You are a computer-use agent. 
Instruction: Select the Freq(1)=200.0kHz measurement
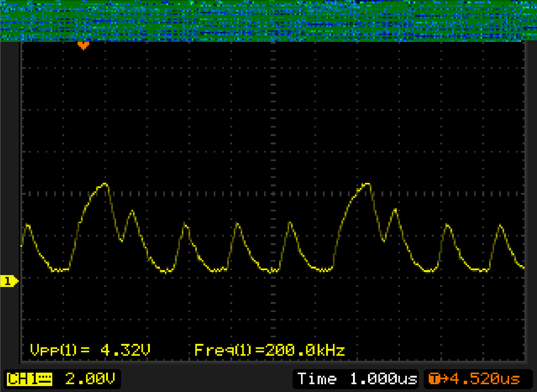pyautogui.click(x=270, y=350)
